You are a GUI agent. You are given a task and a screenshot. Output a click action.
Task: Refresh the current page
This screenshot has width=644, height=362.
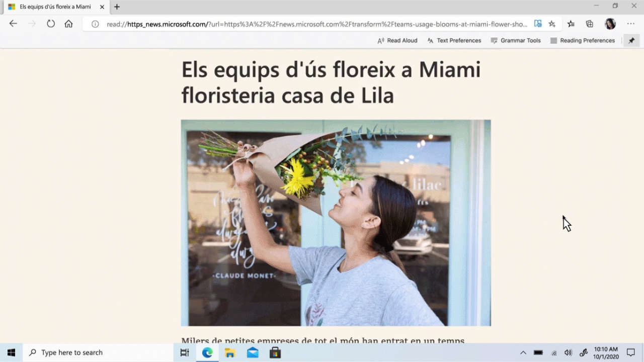pyautogui.click(x=50, y=24)
